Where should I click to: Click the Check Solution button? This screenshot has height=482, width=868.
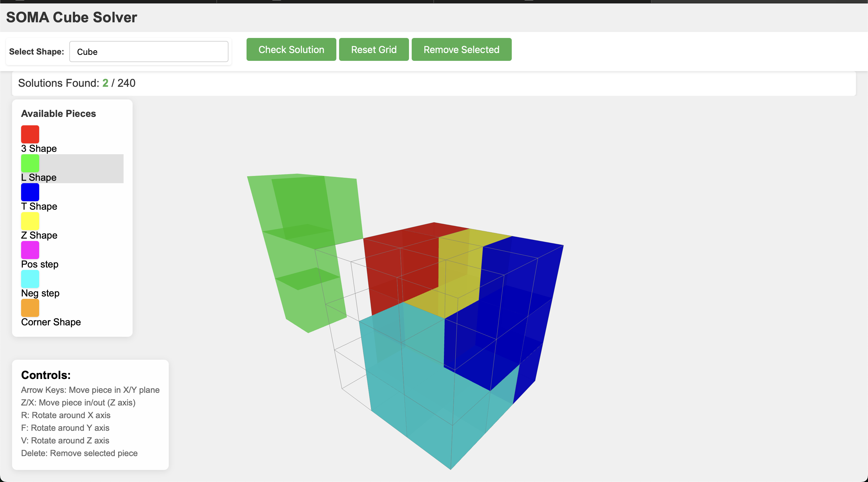point(291,49)
